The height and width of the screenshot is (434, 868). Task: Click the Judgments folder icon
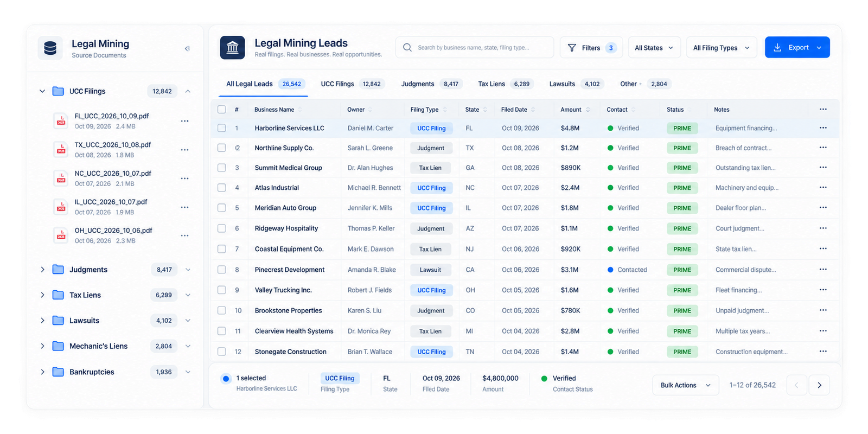pyautogui.click(x=58, y=270)
